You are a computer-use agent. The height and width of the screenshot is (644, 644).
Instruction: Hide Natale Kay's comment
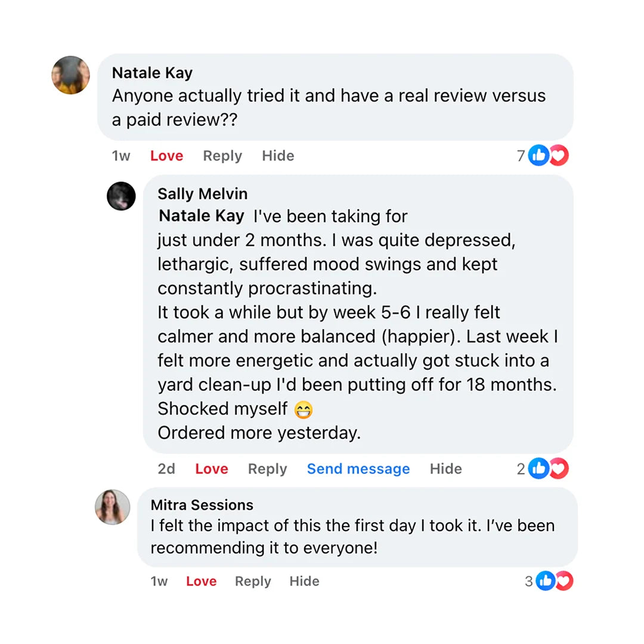click(x=278, y=156)
